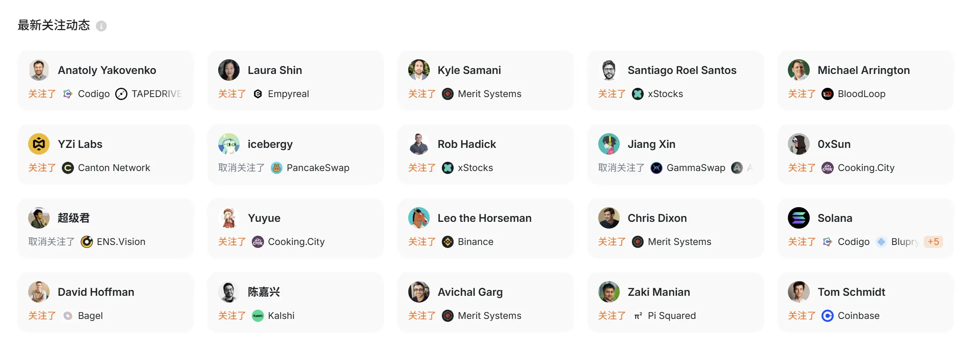
Task: Click the BloodLoop project icon
Action: (x=827, y=94)
